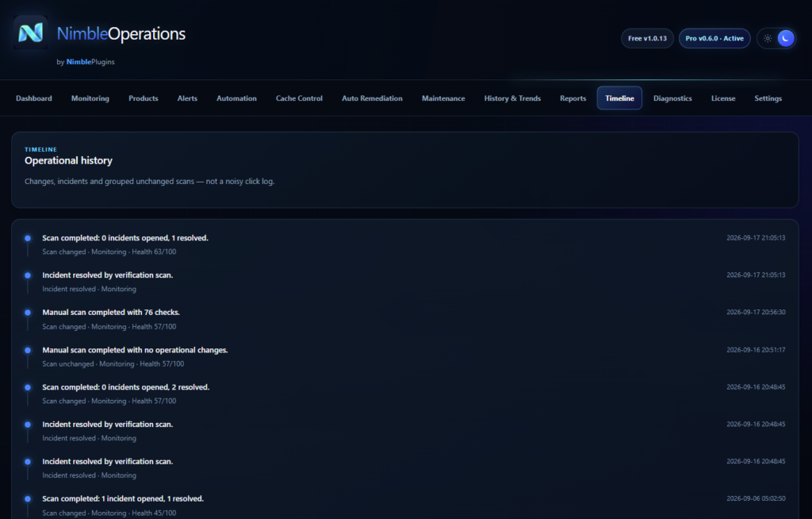
Task: Open the Monitoring tab
Action: point(90,98)
